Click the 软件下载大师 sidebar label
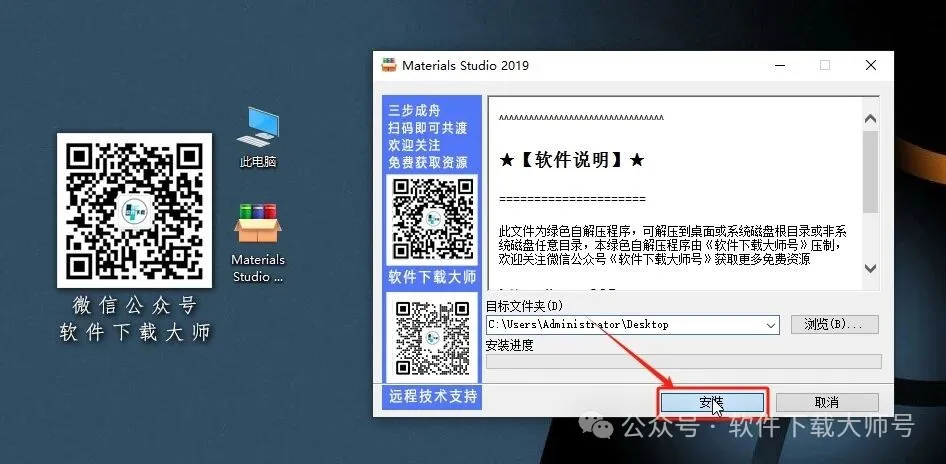Screen dimensions: 946x464 pyautogui.click(x=432, y=277)
